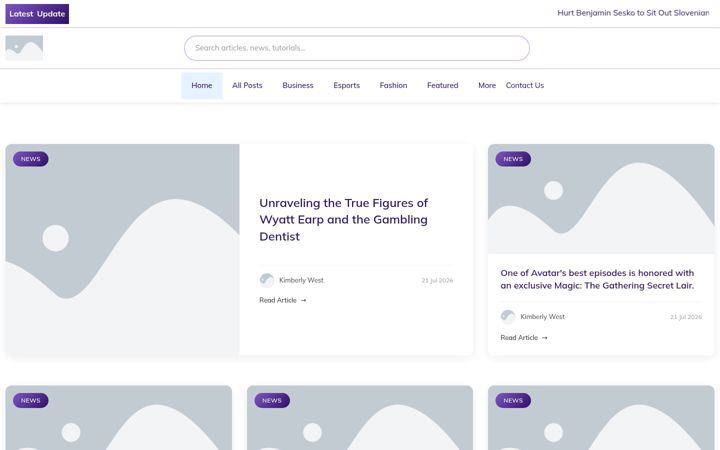Open the Wyatt Earp featured article image

pos(122,249)
